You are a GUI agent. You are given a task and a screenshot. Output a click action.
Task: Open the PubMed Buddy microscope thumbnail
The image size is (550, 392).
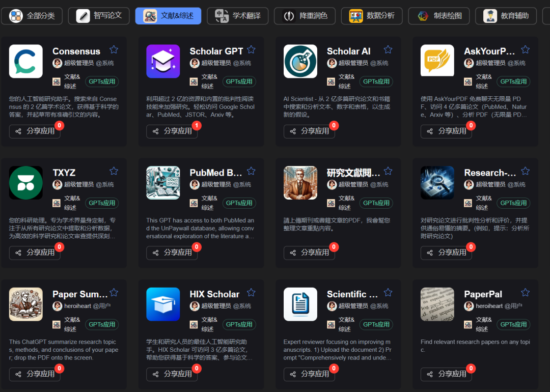tap(163, 183)
